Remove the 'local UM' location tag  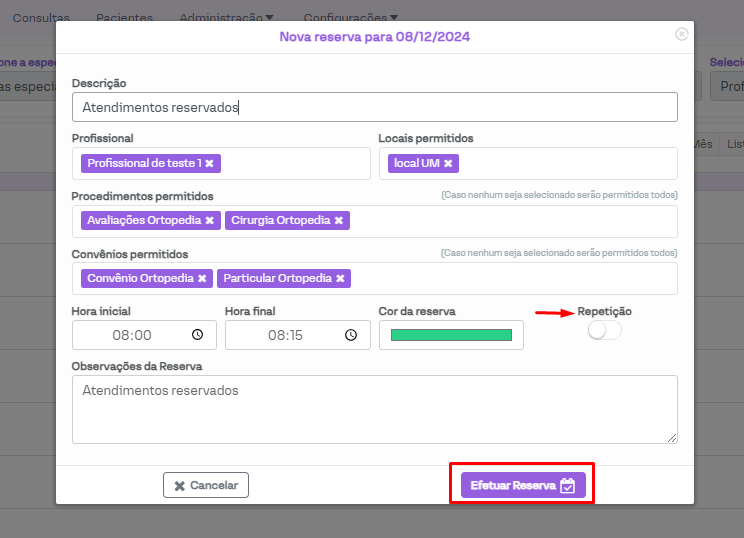pos(448,163)
